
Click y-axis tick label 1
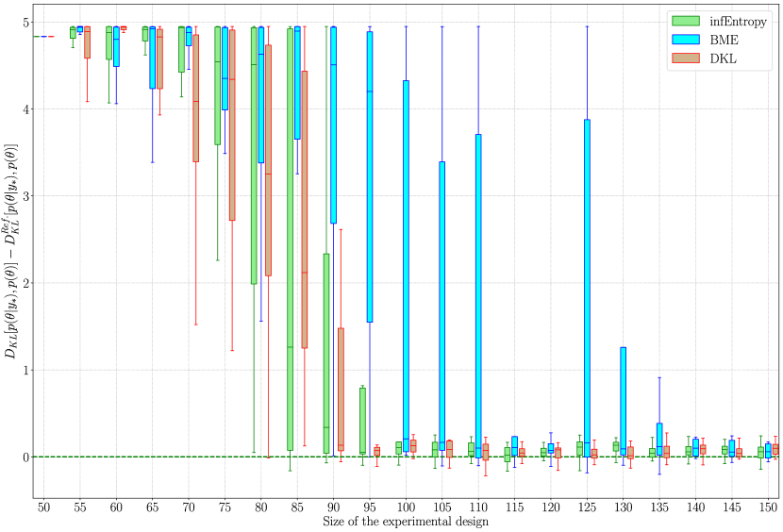pyautogui.click(x=25, y=370)
